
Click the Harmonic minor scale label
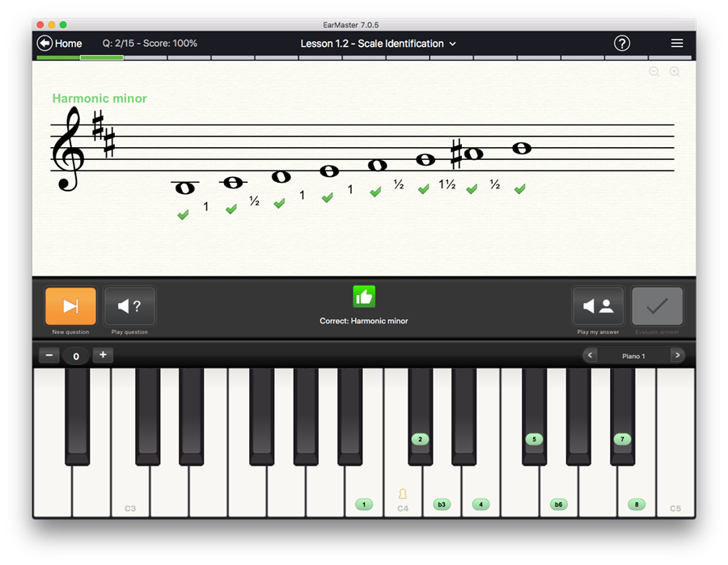(99, 99)
